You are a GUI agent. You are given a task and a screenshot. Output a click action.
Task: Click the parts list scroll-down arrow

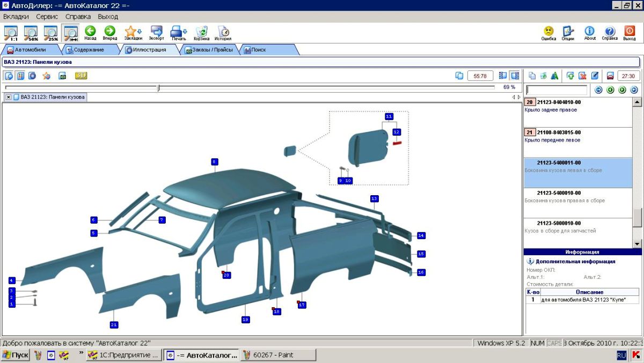(637, 243)
